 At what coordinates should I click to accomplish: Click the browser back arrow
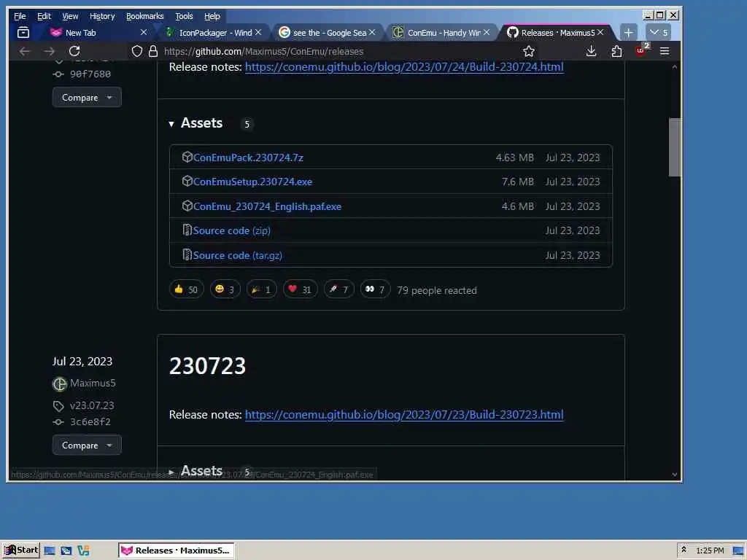24,51
